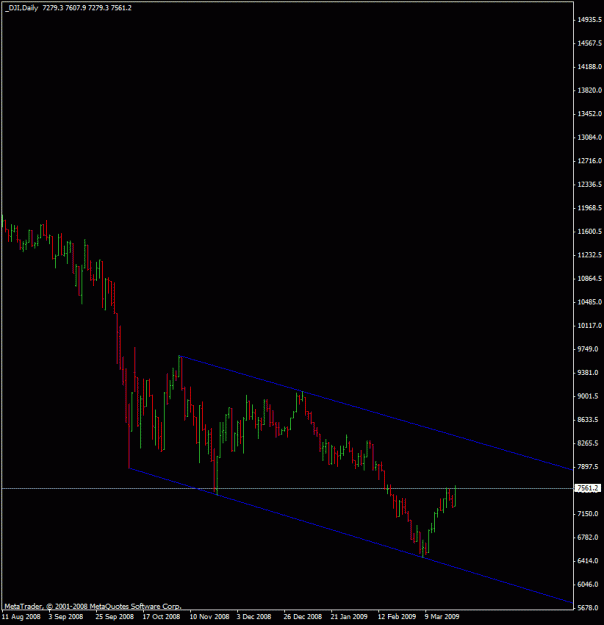Click the OHLC values 7279.3 7607.9 text
Viewport: 604px width, 625px height.
[x=64, y=8]
